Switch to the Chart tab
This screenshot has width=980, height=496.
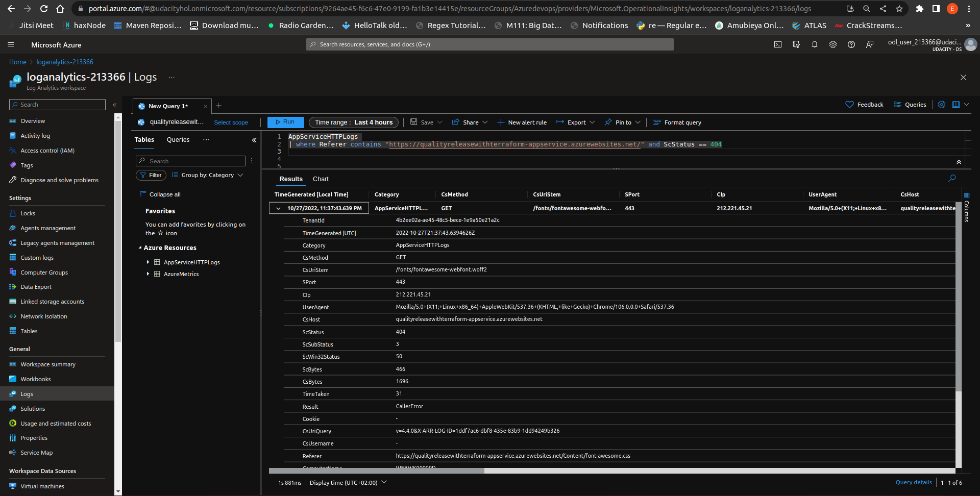pos(321,179)
